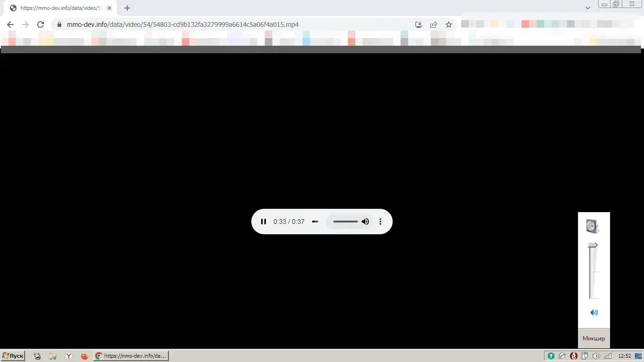
Task: Go back to previous page
Action: (10, 25)
